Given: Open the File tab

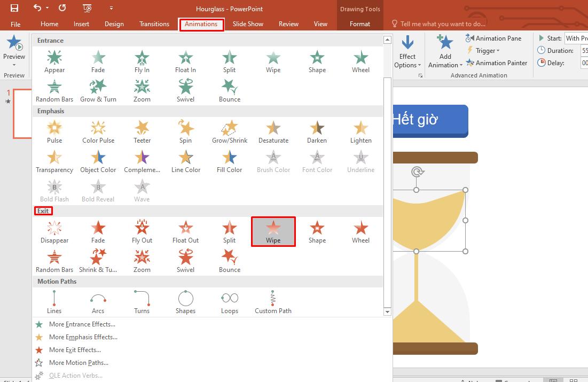Looking at the screenshot, I should [15, 24].
